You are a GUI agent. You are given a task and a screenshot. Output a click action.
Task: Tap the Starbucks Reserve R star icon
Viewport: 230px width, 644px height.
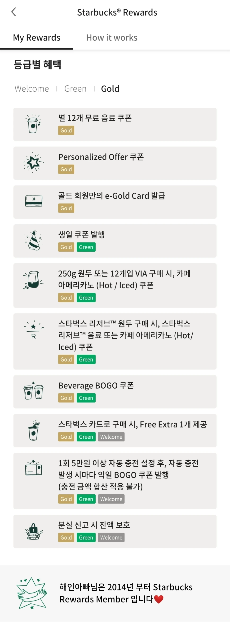[34, 330]
